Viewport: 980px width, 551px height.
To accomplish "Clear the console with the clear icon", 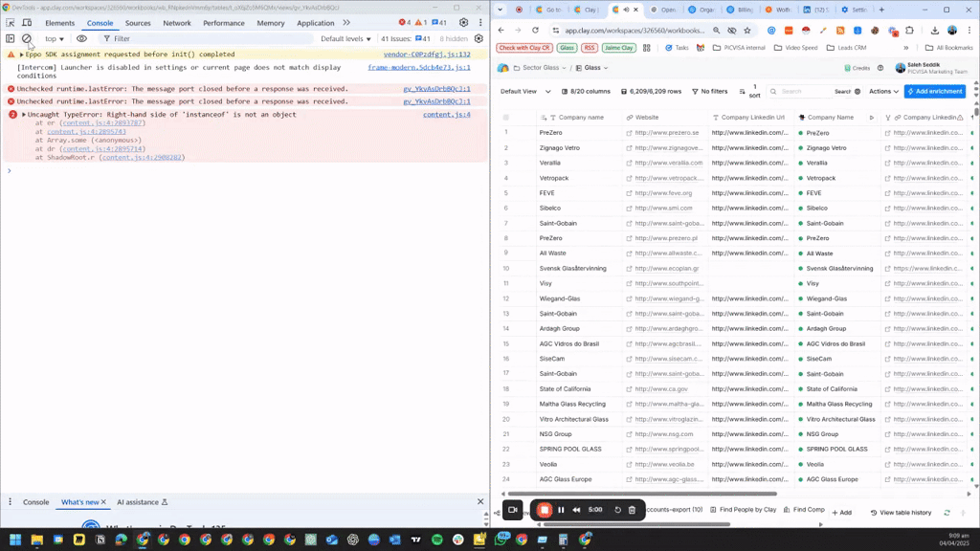I will (x=26, y=38).
